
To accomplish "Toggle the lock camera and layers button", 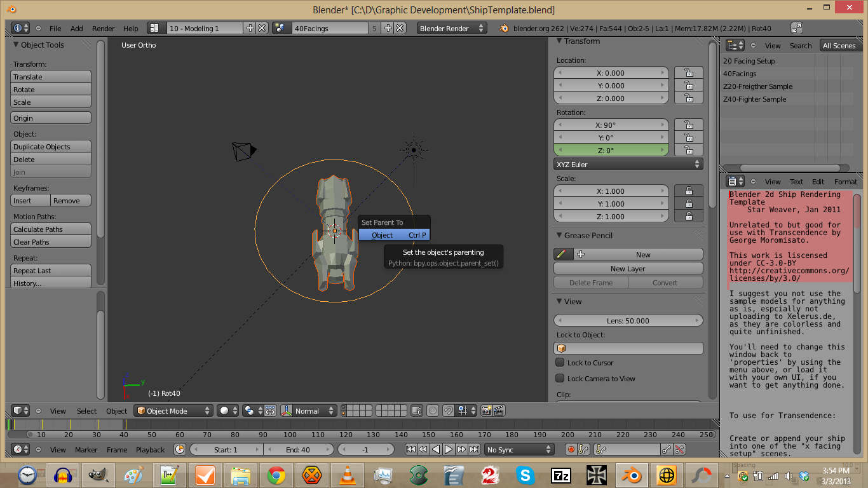I will pos(417,410).
